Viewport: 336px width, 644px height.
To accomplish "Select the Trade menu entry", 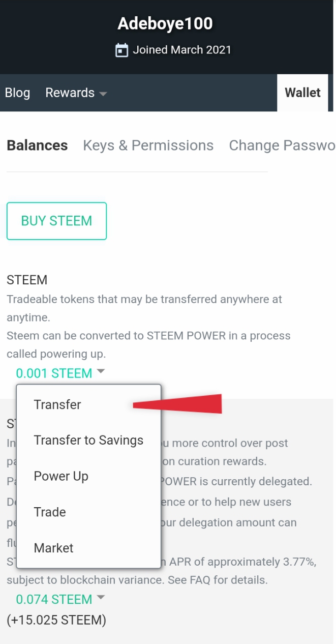I will [x=50, y=512].
